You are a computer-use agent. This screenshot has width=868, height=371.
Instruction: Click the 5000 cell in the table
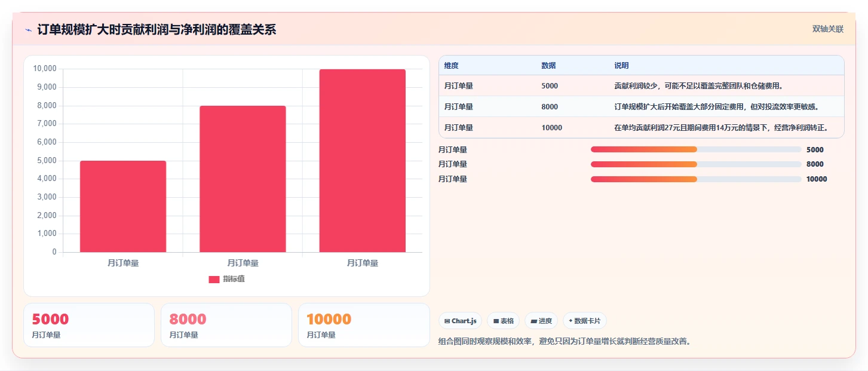(550, 86)
